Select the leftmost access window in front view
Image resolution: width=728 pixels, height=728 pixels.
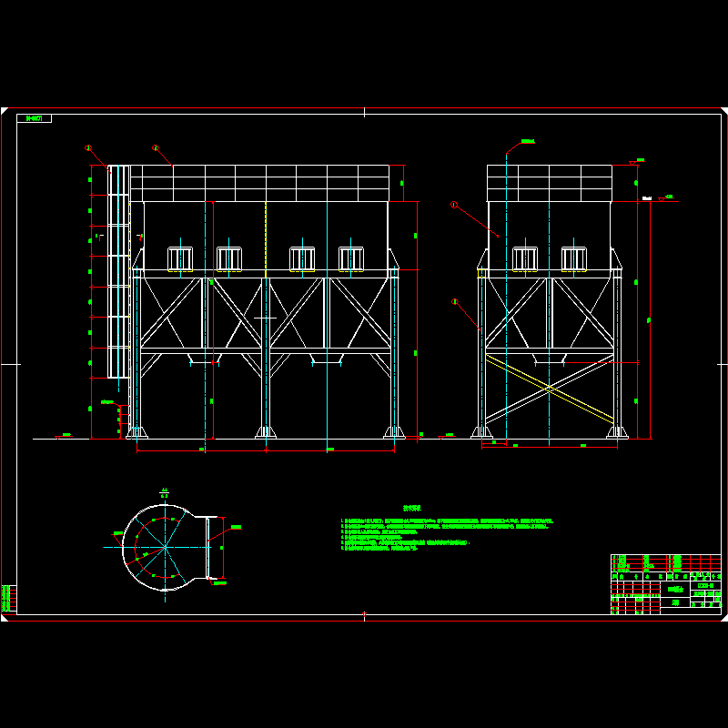pos(180,258)
